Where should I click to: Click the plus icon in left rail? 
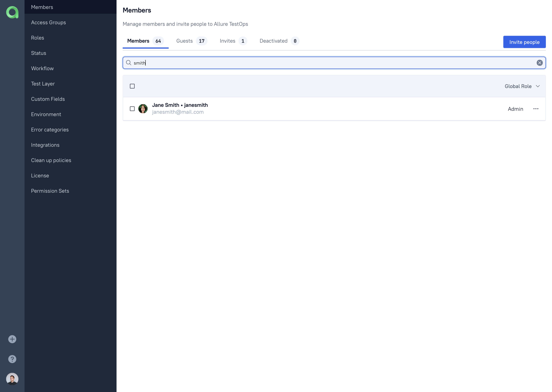coord(12,339)
